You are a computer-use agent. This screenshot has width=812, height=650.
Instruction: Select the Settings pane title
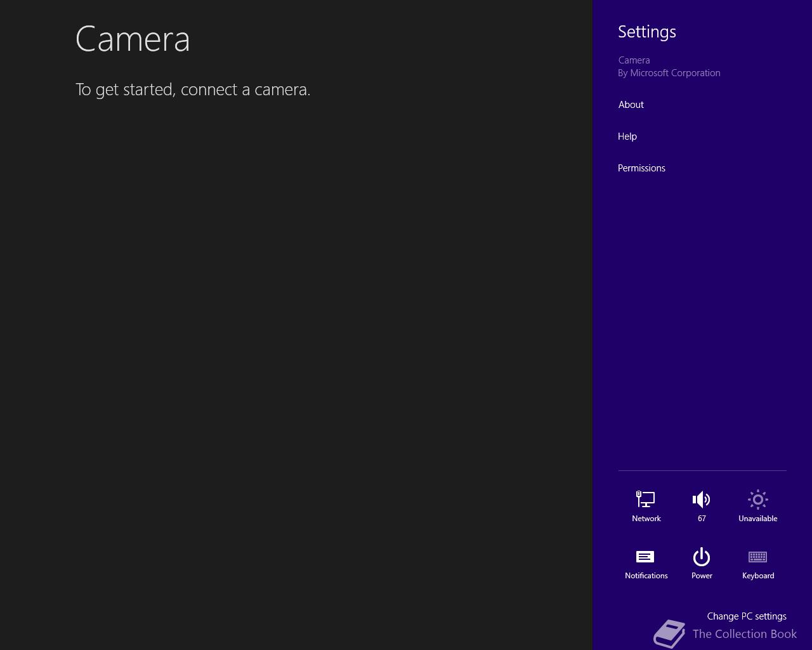(647, 32)
